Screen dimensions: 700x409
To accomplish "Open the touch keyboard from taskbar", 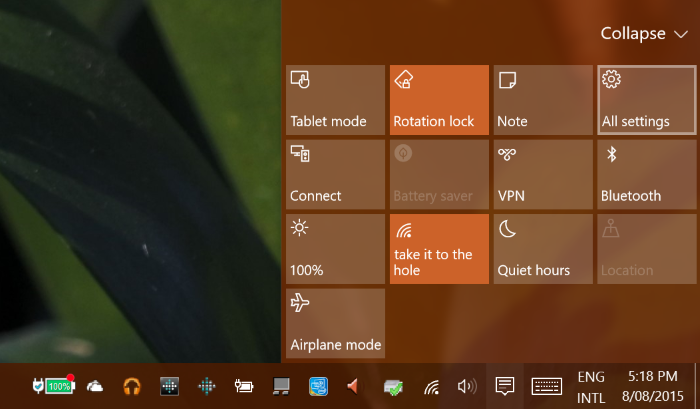I will [546, 387].
